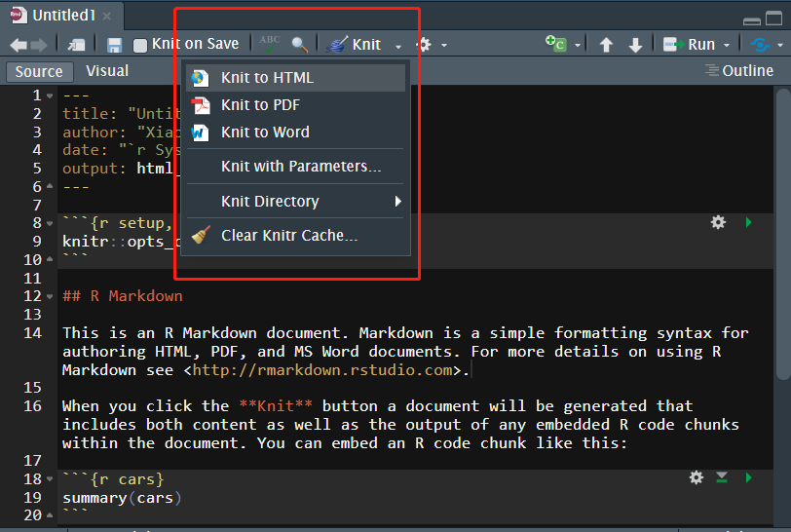The height and width of the screenshot is (532, 791).
Task: Open the Knit Directory submenu
Action: pyautogui.click(x=295, y=201)
